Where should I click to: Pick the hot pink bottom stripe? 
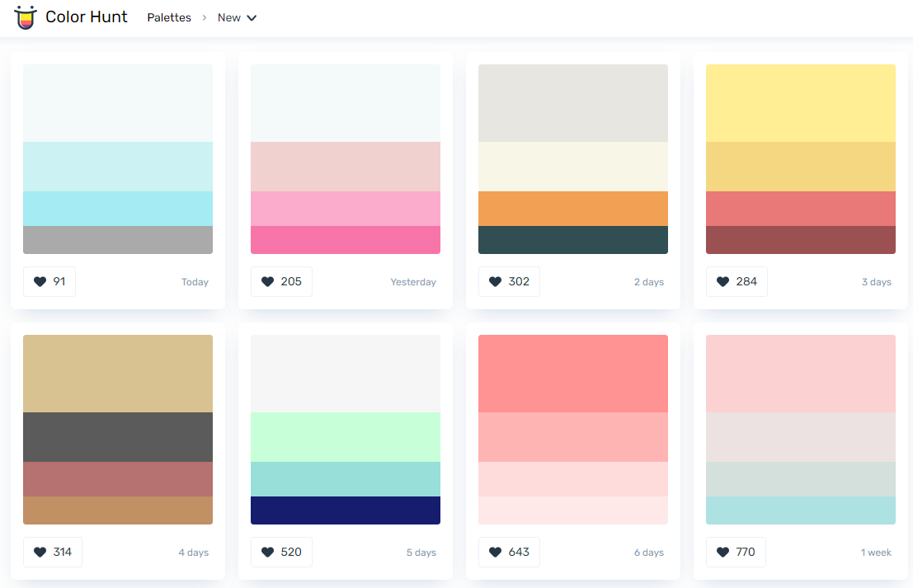point(346,240)
